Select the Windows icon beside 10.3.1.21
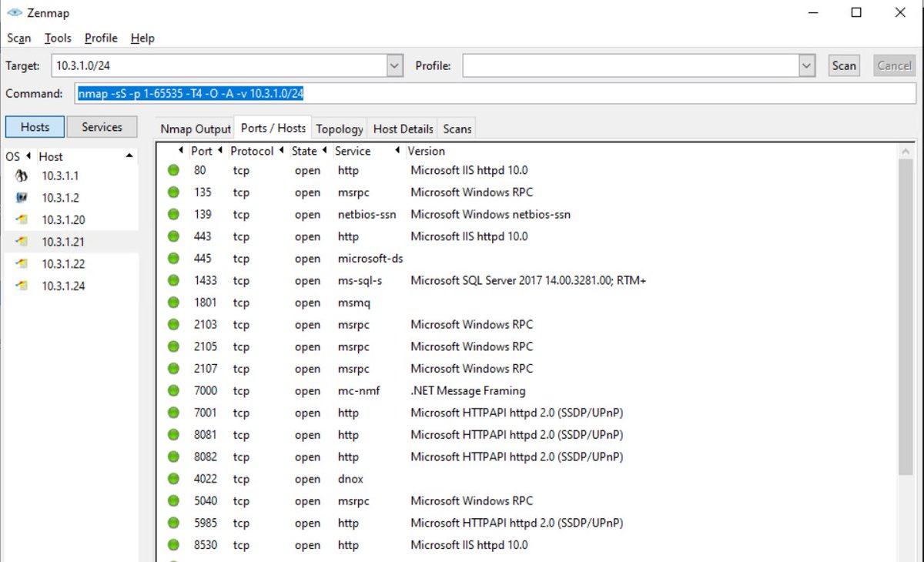924x562 pixels. (x=22, y=242)
